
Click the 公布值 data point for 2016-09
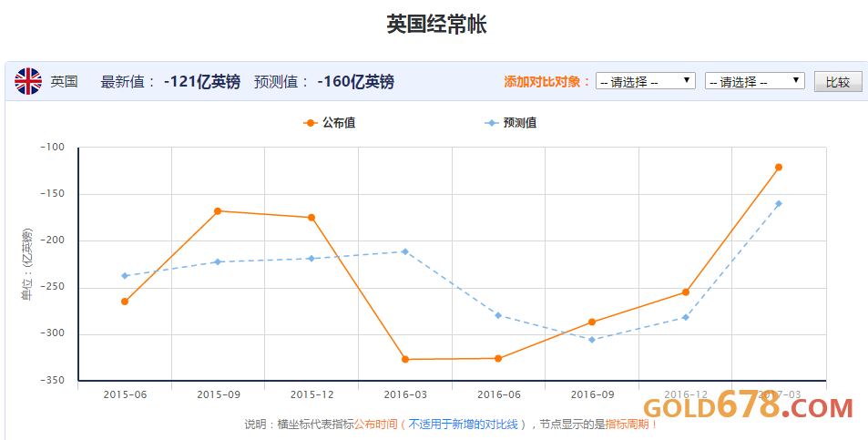[x=592, y=322]
